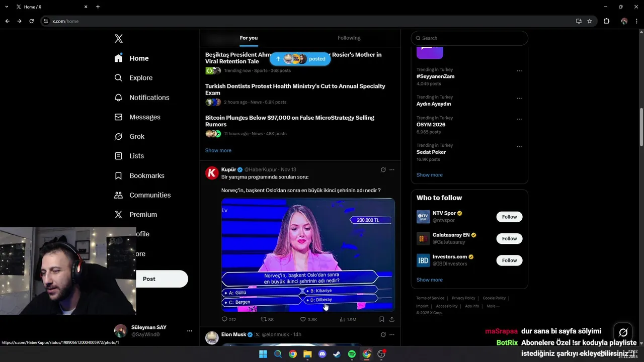Open more options for #SeyyanenZam trend
This screenshot has width=644, height=362.
pos(519,71)
